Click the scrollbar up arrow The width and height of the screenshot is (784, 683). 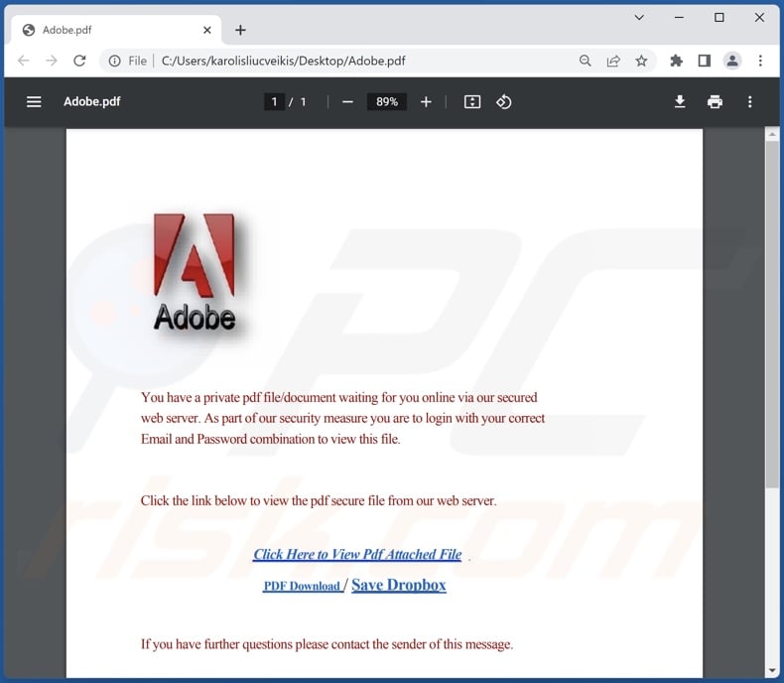772,134
